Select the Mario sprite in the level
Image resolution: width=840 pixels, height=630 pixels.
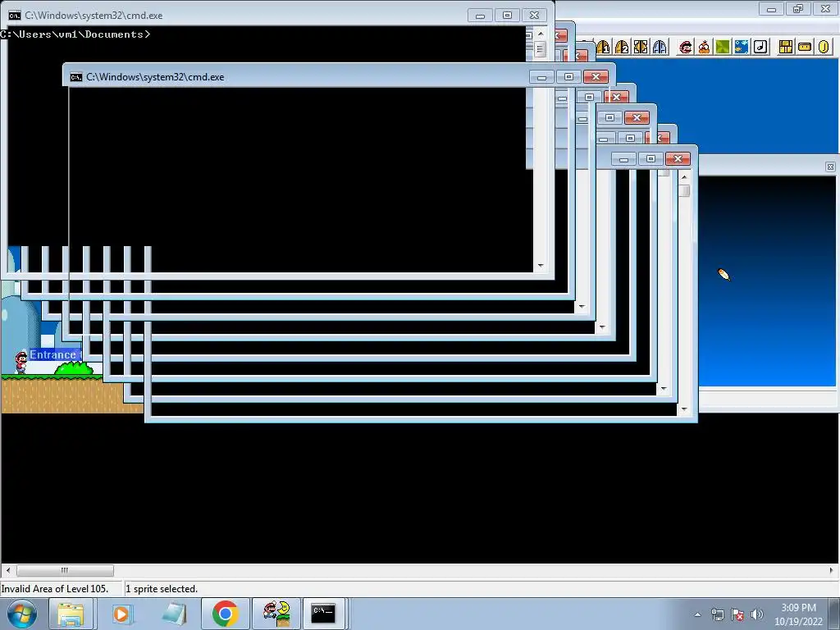[x=21, y=362]
